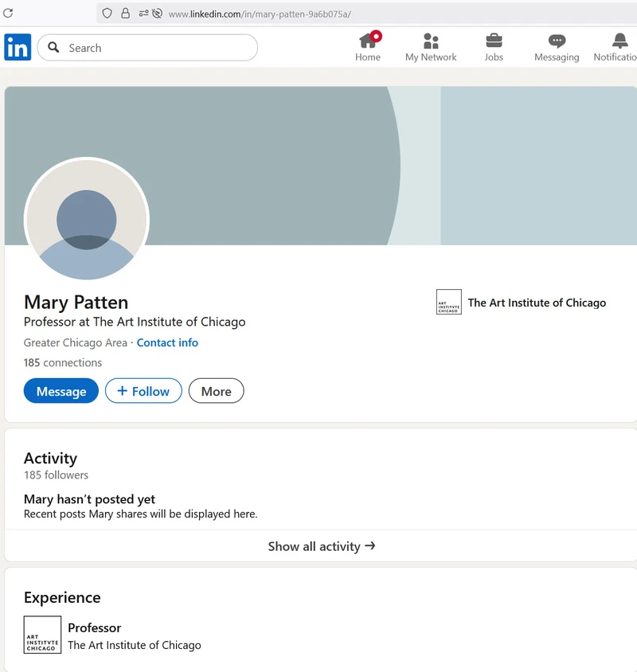Image resolution: width=637 pixels, height=672 pixels.
Task: Open the Contact info link
Action: click(167, 343)
